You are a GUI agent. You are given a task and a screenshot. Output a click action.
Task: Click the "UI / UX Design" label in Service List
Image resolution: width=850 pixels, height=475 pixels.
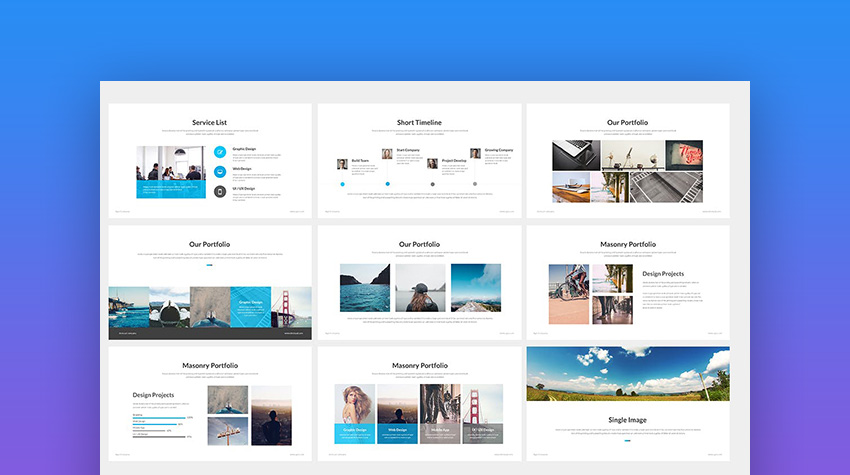click(243, 189)
